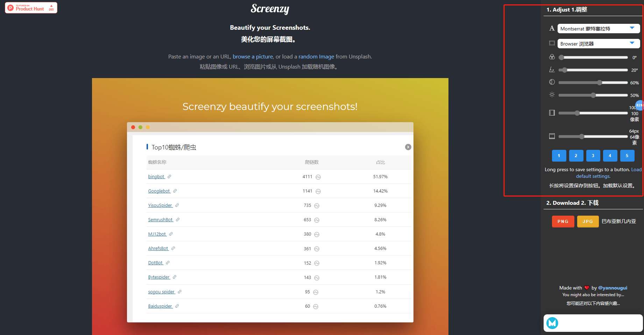Click the '14.42%' cell
Image resolution: width=644 pixels, height=335 pixels.
point(380,191)
